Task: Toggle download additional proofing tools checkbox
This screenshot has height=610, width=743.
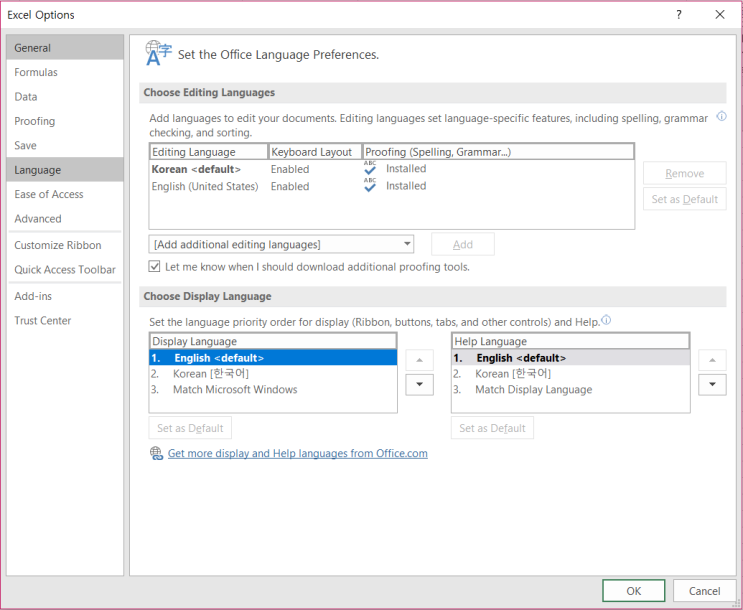Action: click(x=155, y=267)
